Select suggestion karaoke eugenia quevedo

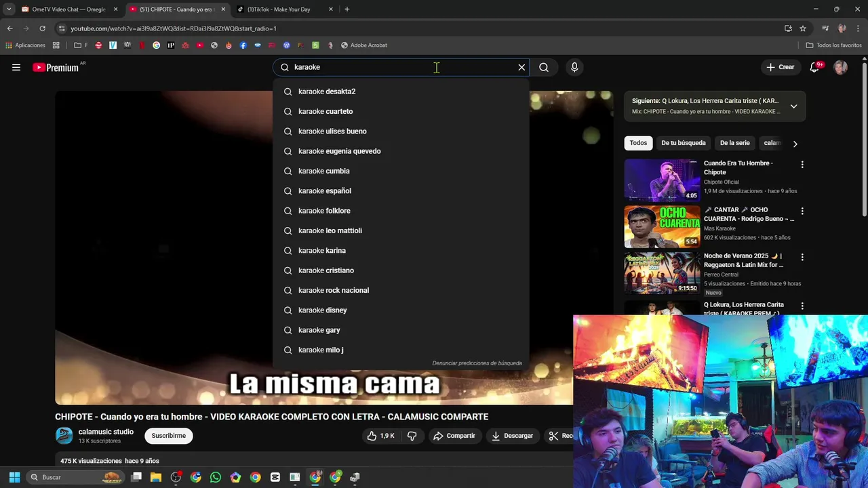(x=400, y=151)
